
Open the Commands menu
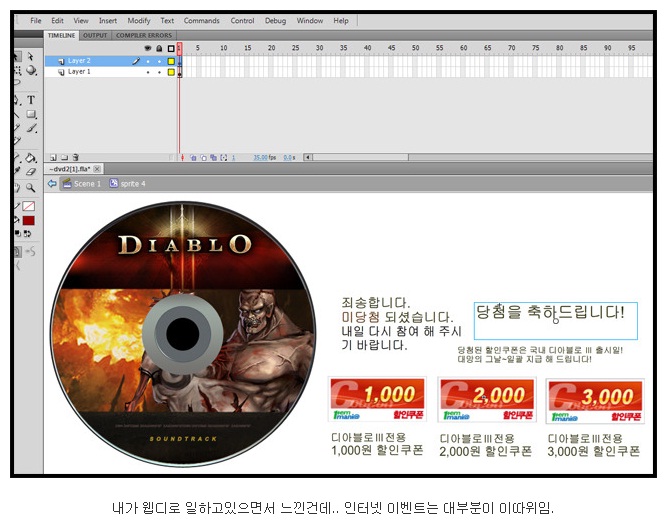(201, 21)
